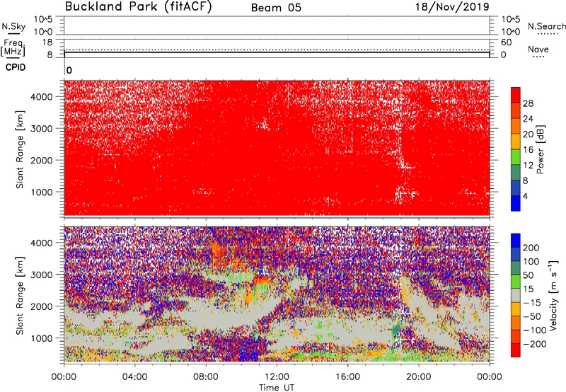Click the red top segment of power colorbar
The height and width of the screenshot is (392, 566).
[x=516, y=96]
